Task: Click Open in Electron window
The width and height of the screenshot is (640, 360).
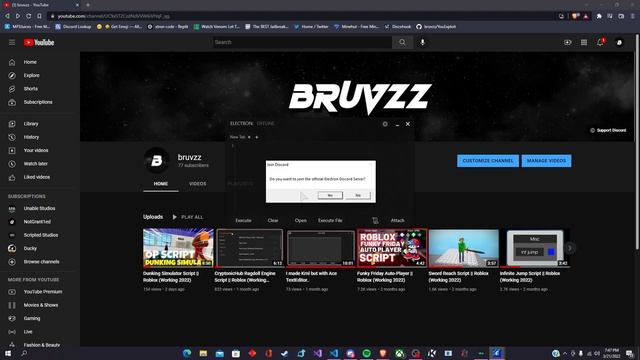Action: tap(300, 220)
